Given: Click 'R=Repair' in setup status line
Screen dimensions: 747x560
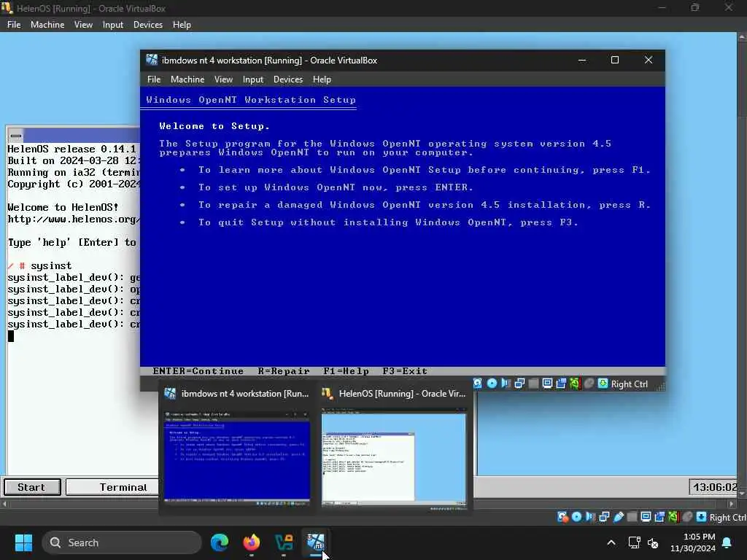Looking at the screenshot, I should pyautogui.click(x=284, y=371).
